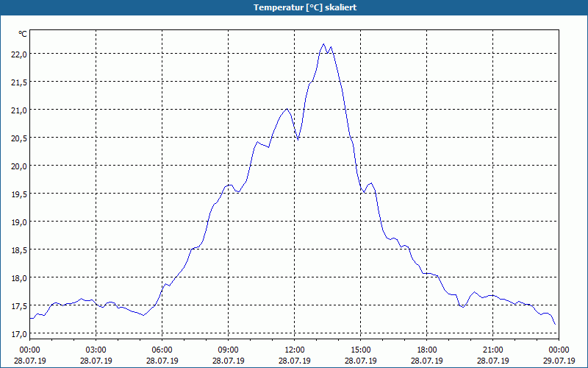
Task: Click the 21,5 y-axis label
Action: point(19,82)
